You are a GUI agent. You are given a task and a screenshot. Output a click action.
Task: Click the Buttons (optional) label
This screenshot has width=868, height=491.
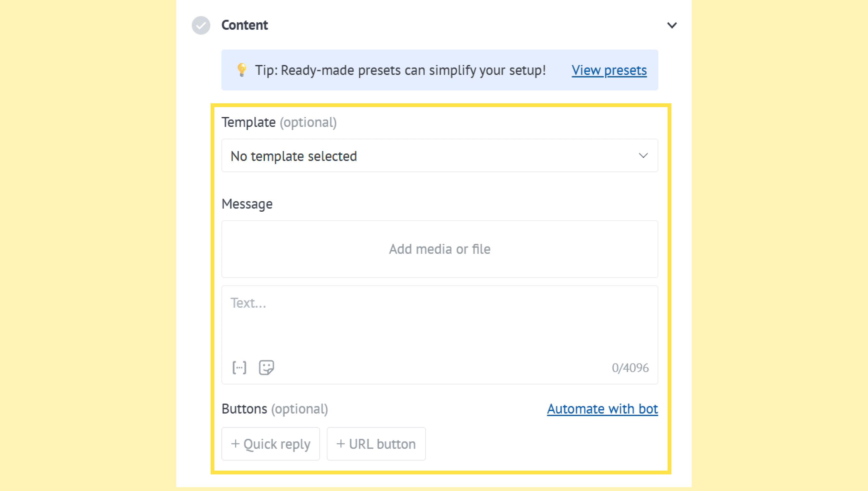274,409
